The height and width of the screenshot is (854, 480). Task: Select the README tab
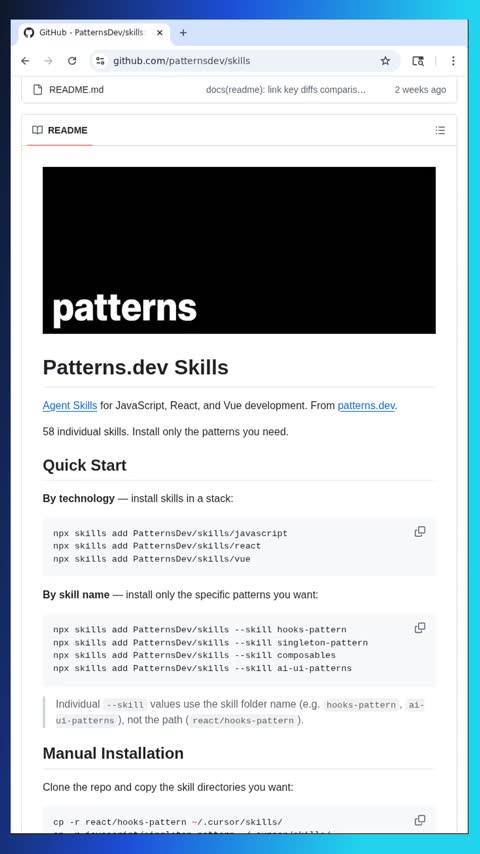click(x=60, y=130)
